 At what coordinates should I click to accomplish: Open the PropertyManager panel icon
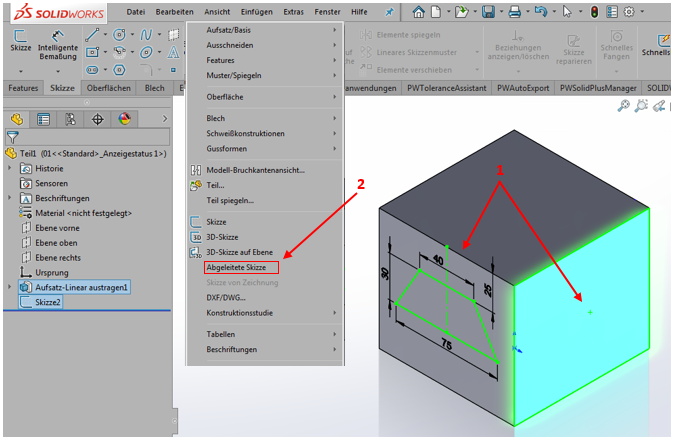tap(43, 118)
